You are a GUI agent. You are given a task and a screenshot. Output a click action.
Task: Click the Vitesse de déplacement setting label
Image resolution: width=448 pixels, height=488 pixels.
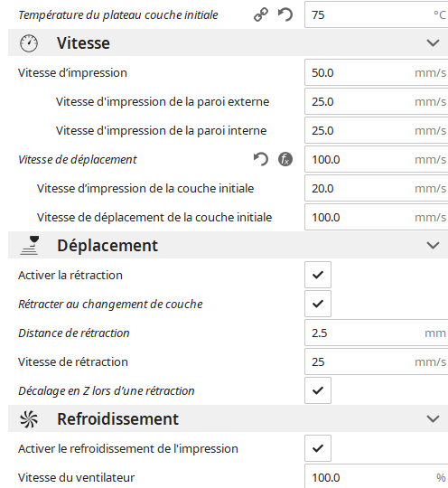pos(78,160)
